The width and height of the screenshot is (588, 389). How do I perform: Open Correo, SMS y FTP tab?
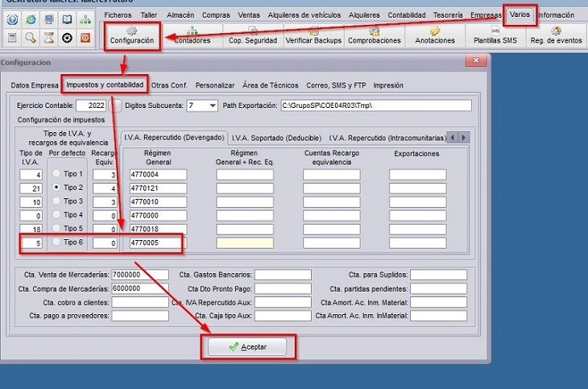(x=336, y=85)
